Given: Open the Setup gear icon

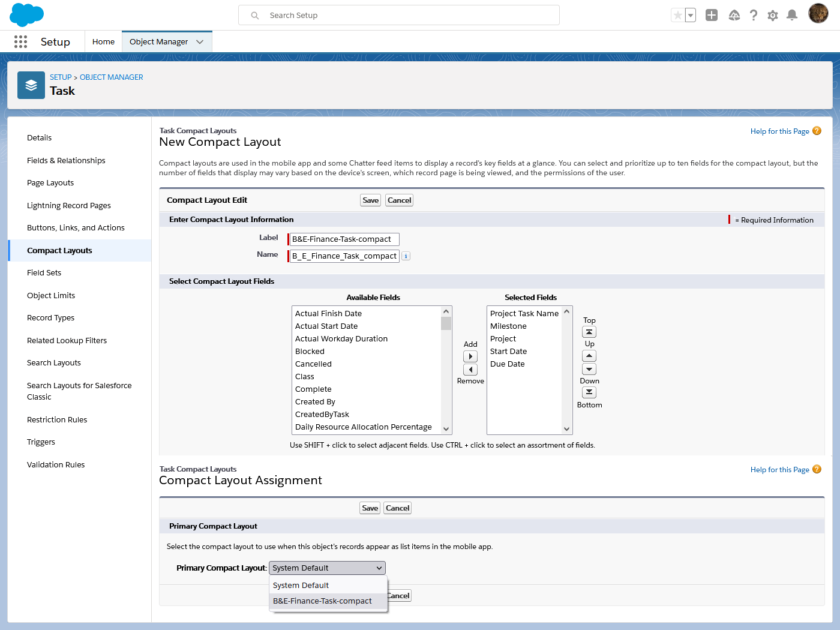Looking at the screenshot, I should pos(773,16).
